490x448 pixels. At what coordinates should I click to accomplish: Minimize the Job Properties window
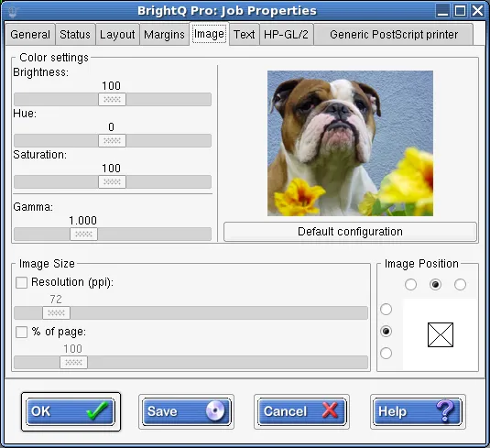point(442,11)
